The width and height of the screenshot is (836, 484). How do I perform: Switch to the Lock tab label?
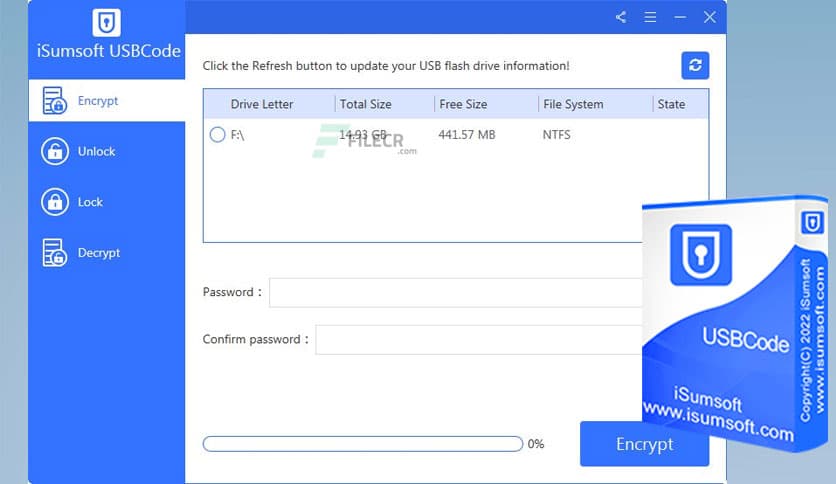90,202
